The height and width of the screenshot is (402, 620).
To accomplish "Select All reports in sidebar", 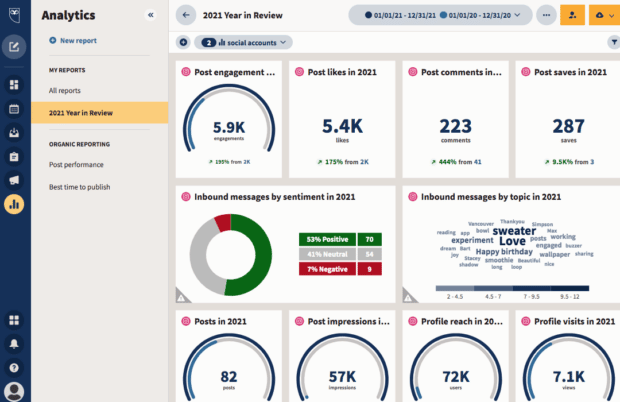I will click(65, 91).
